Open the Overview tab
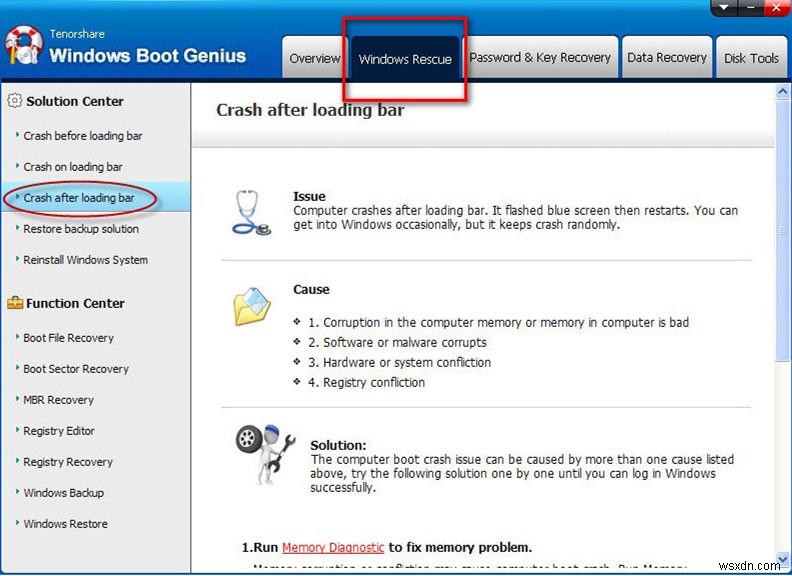Screen dimensions: 792x576 315,58
